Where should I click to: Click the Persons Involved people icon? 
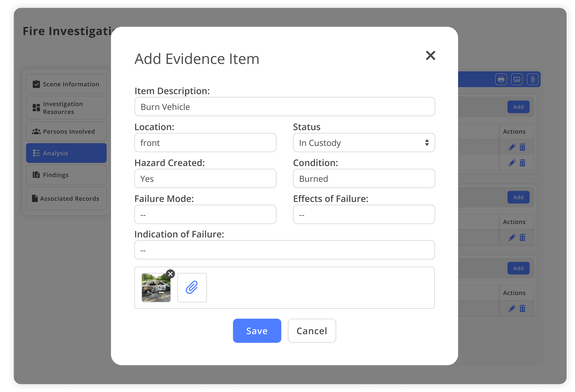click(36, 131)
